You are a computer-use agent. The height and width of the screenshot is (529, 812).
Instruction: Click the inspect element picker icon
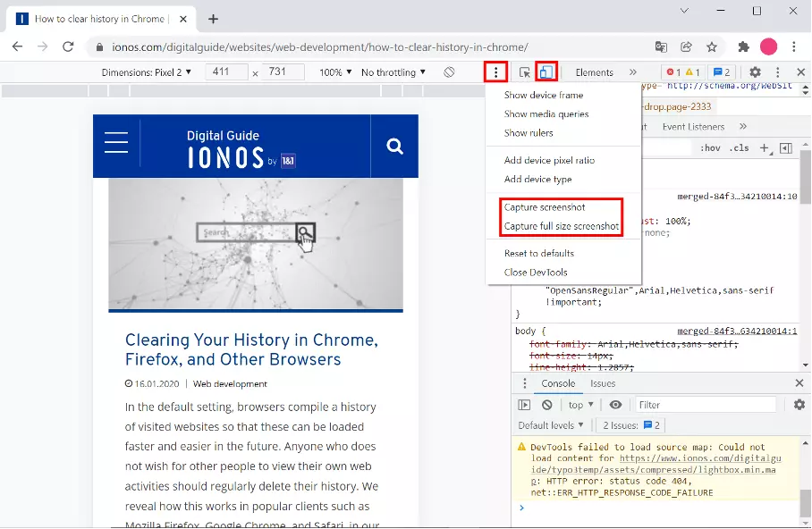[525, 72]
